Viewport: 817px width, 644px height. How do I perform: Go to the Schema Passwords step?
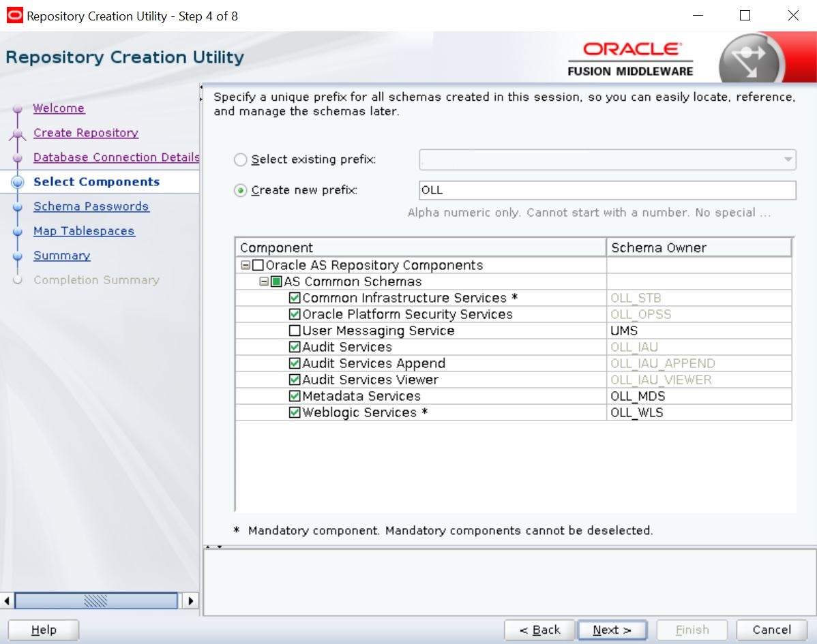click(91, 206)
